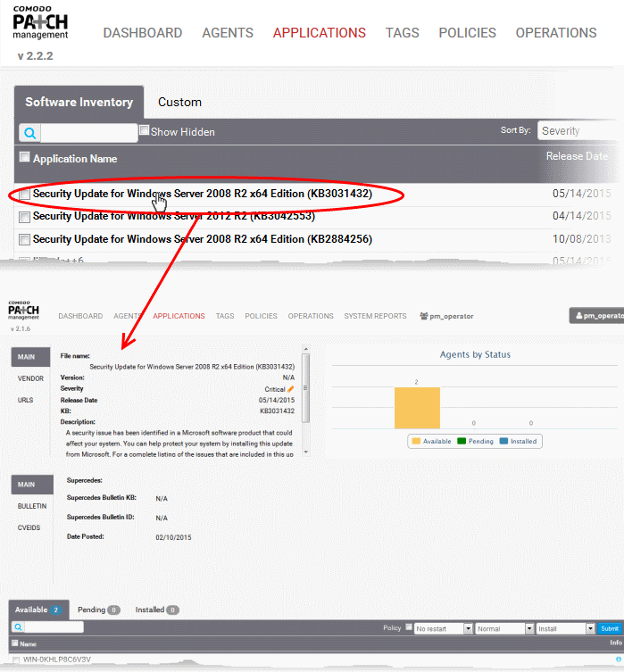This screenshot has height=672, width=624.
Task: Select the MAIN tab above BULLETIN
Action: click(32, 485)
